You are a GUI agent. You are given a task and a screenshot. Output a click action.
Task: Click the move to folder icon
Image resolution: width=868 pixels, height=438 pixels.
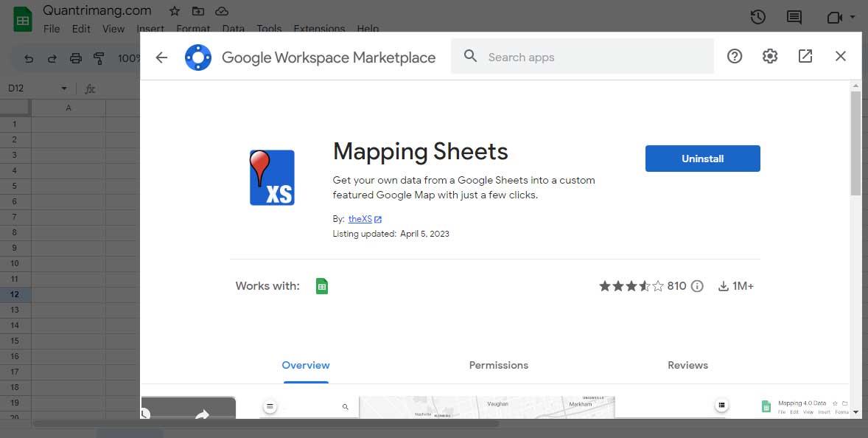tap(197, 11)
